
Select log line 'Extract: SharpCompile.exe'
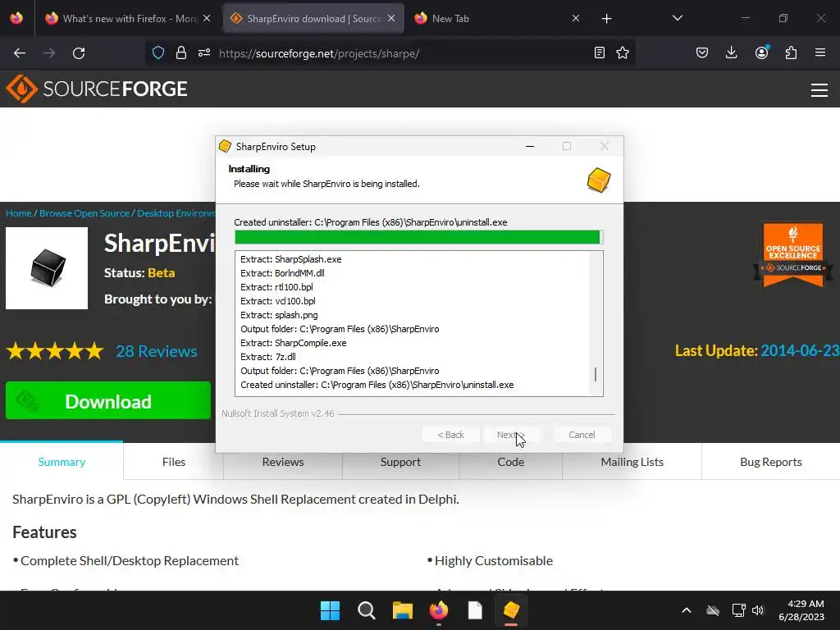pyautogui.click(x=294, y=343)
